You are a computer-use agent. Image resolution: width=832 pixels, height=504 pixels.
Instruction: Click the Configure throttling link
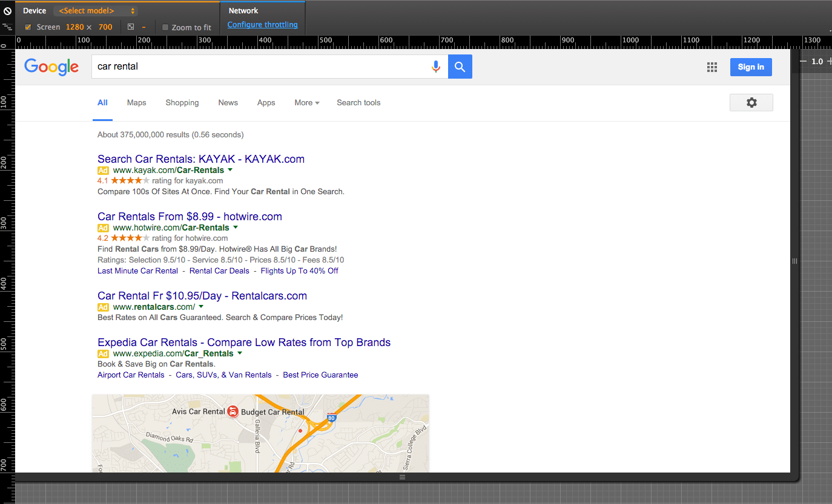pos(263,25)
